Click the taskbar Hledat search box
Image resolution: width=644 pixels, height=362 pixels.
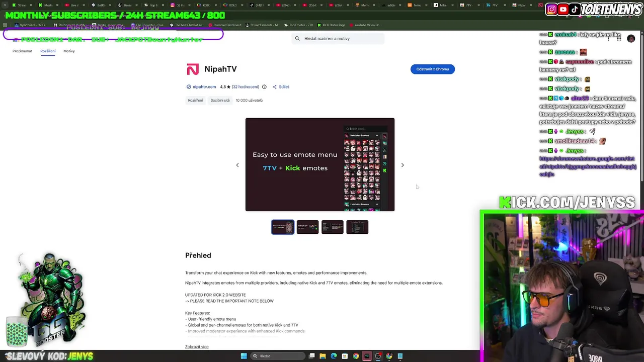pos(278,356)
